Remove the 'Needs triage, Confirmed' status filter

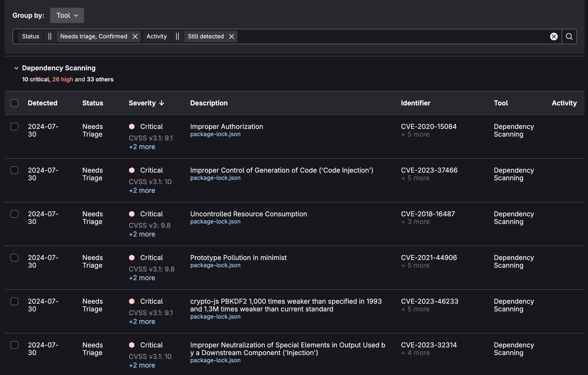coord(135,36)
